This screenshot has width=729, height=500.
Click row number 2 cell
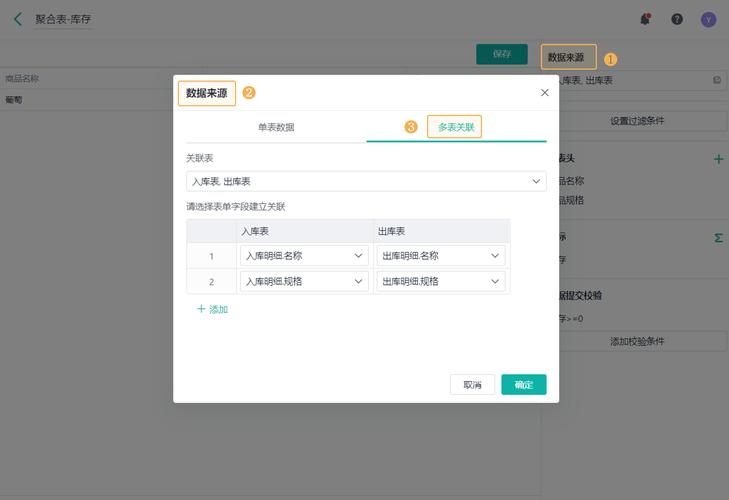click(212, 282)
